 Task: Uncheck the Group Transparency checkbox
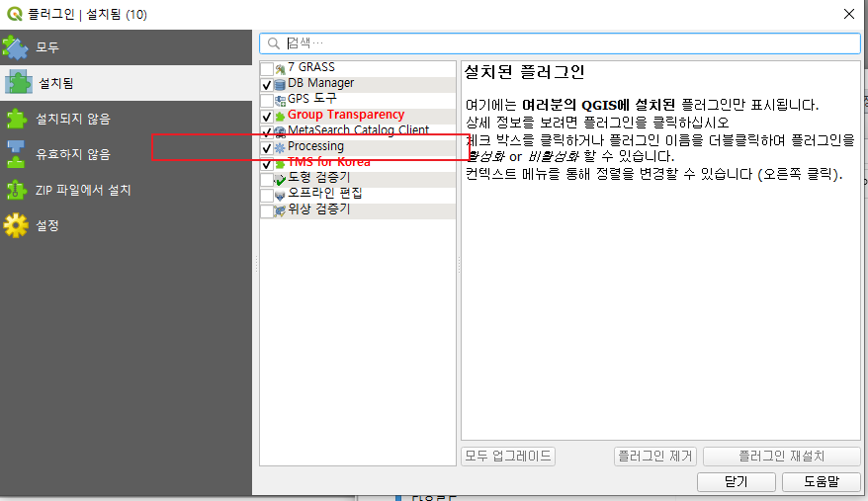coord(267,117)
